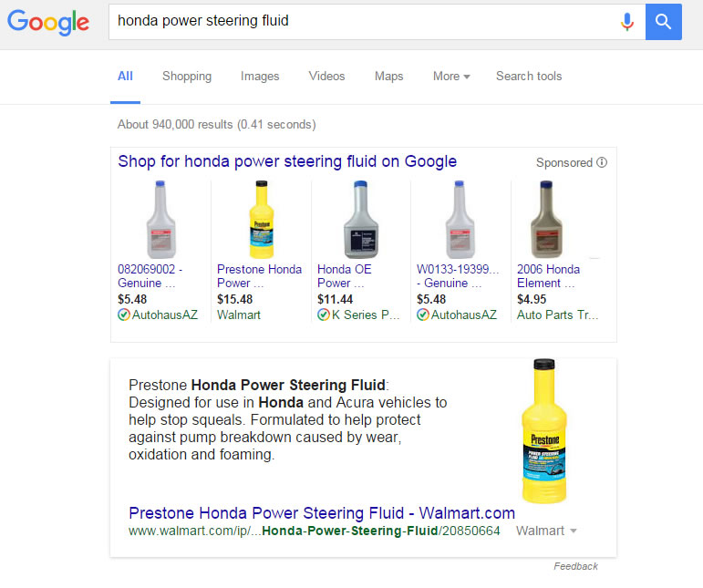Open the yellow Prestone bottle shopping image
703x588 pixels.
click(261, 220)
